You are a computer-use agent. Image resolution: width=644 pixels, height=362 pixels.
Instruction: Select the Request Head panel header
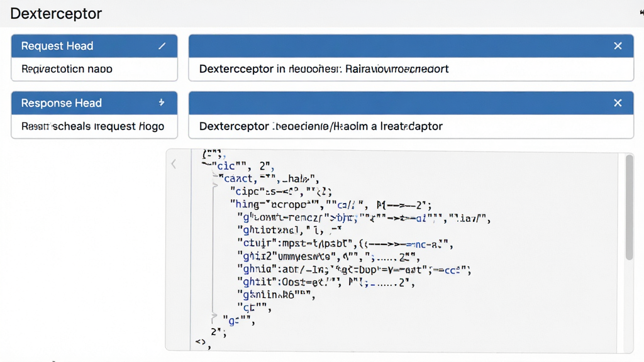[x=94, y=46]
